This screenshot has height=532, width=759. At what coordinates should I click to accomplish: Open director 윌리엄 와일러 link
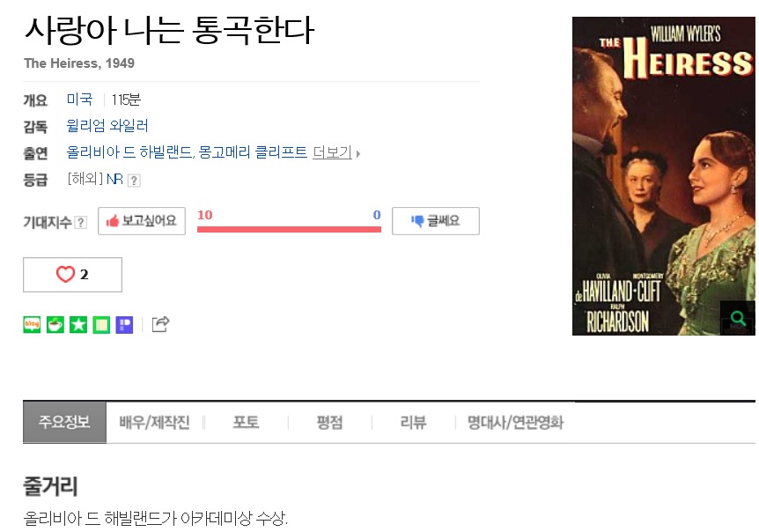(x=107, y=126)
